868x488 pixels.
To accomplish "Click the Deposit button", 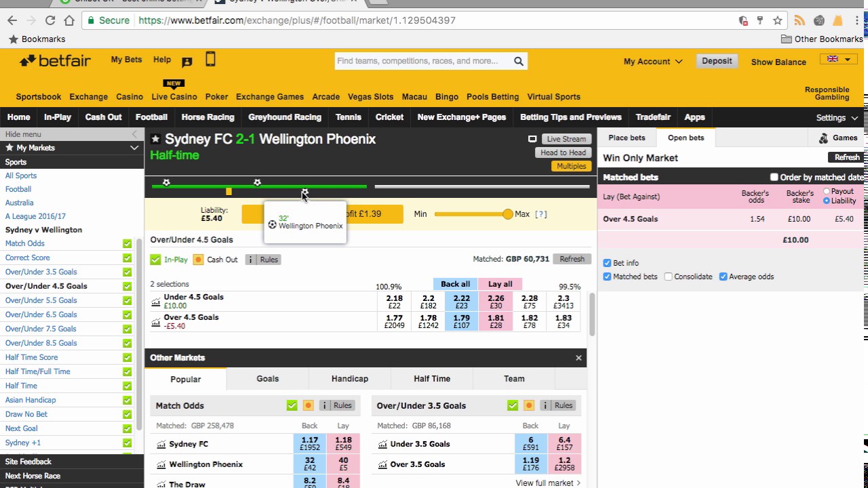I will [x=717, y=61].
